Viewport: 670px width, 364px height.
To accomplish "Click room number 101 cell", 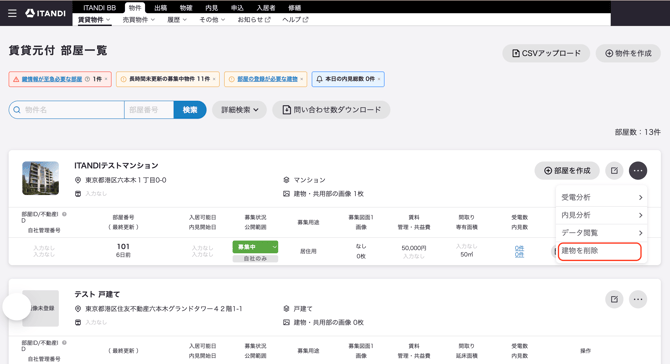I will [x=123, y=247].
